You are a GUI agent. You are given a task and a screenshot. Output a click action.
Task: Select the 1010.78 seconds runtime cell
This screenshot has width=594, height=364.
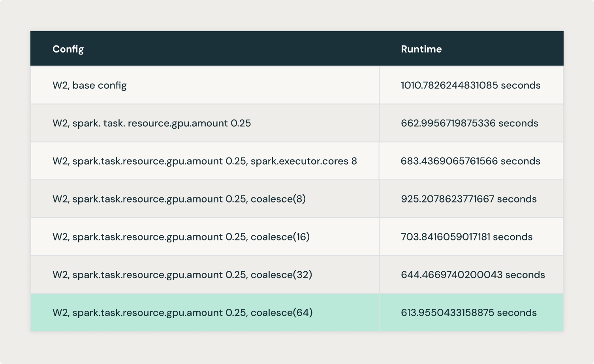pos(470,85)
